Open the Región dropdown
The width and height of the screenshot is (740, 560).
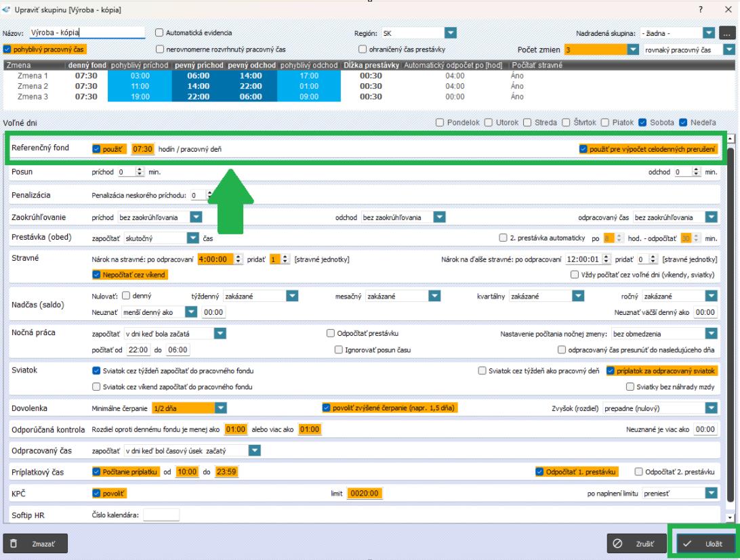[x=451, y=33]
